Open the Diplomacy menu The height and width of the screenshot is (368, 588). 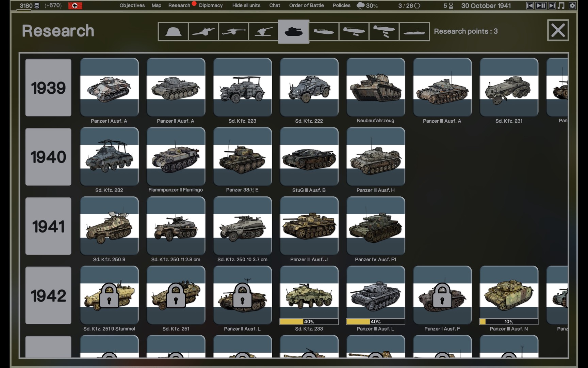click(x=211, y=5)
